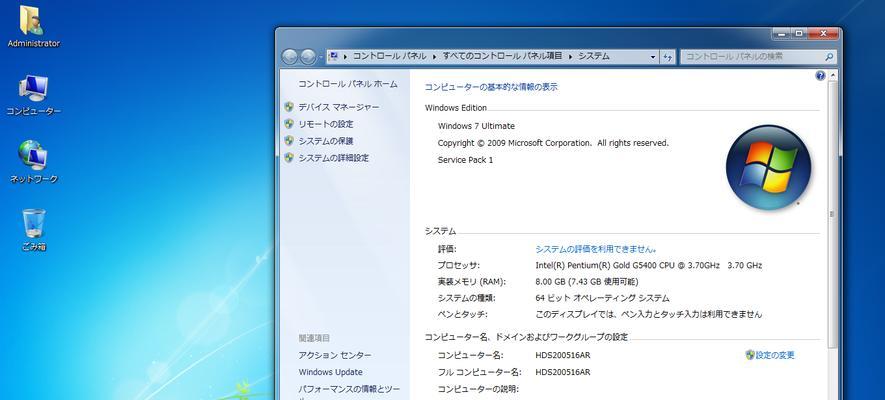
Task: Open Windows Update link
Action: tap(330, 372)
